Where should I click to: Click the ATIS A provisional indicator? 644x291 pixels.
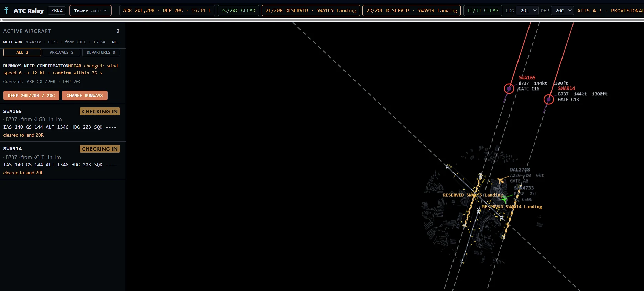click(x=610, y=11)
